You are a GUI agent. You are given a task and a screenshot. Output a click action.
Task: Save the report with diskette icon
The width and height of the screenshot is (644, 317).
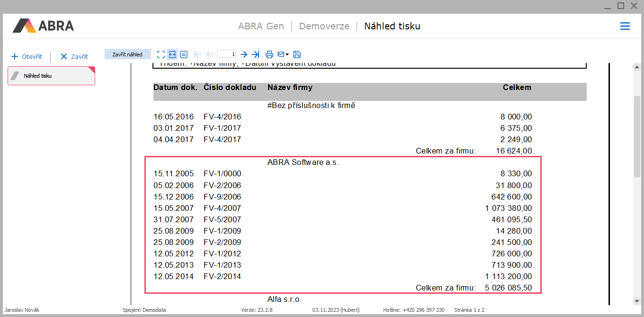297,54
